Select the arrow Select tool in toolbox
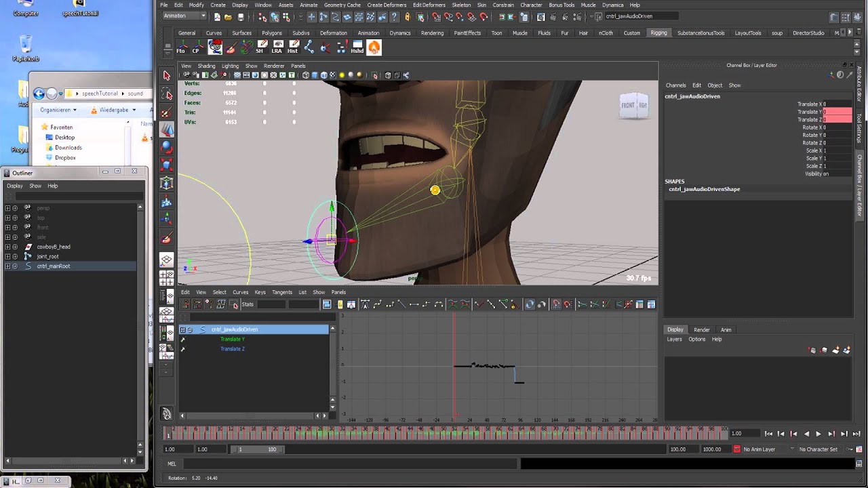 (x=167, y=75)
